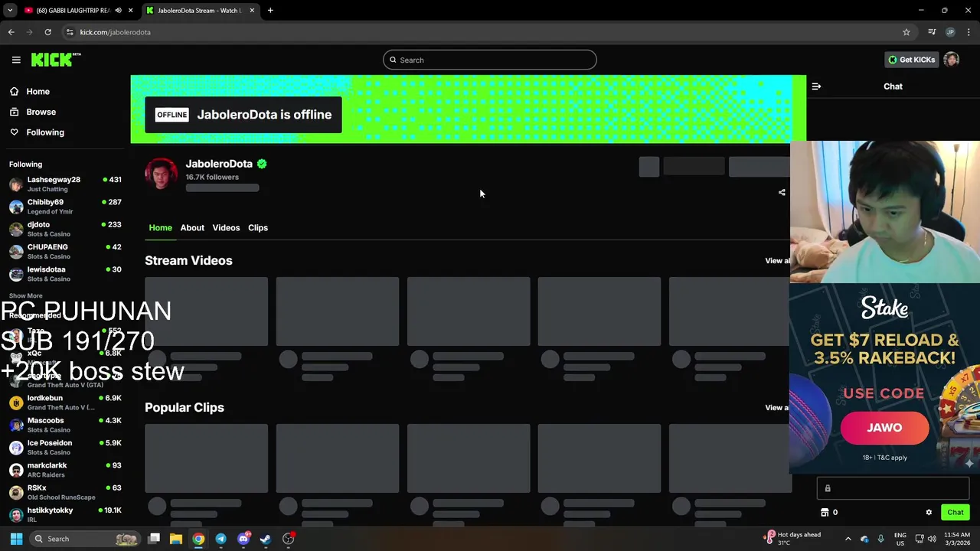
Task: Switch to the Videos tab
Action: pyautogui.click(x=226, y=227)
